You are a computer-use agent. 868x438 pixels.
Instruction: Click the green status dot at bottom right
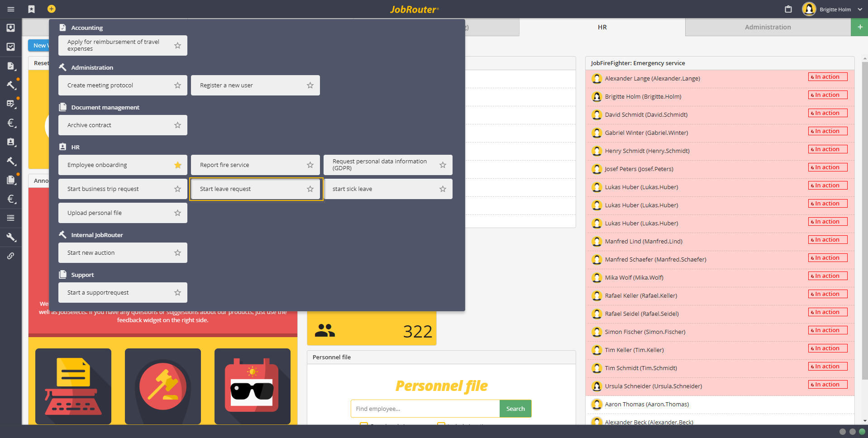coord(862,432)
